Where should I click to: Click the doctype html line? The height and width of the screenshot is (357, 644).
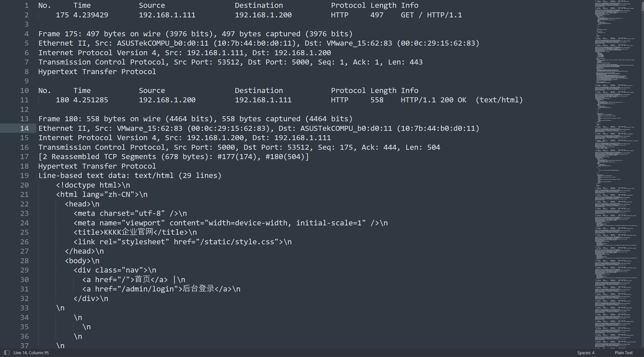93,185
